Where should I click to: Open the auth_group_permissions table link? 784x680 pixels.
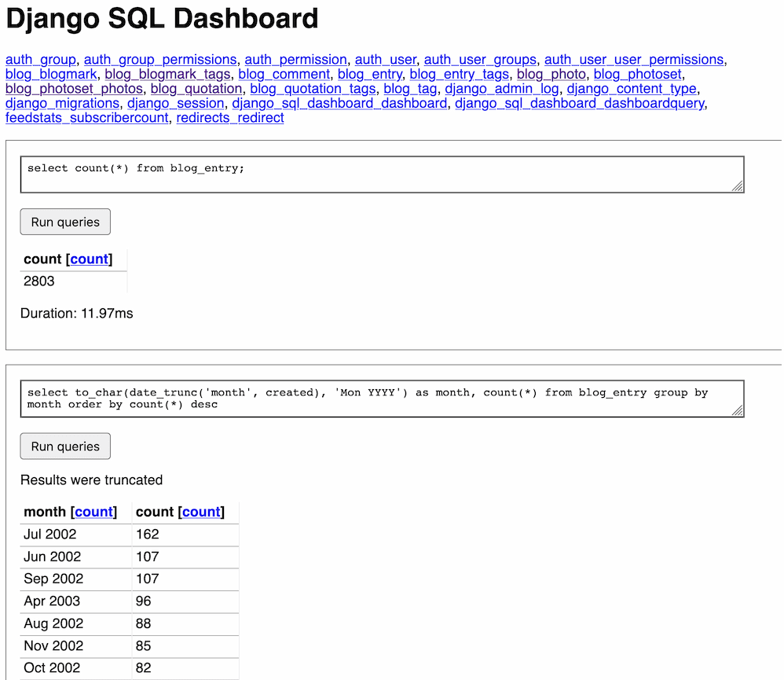(x=160, y=60)
